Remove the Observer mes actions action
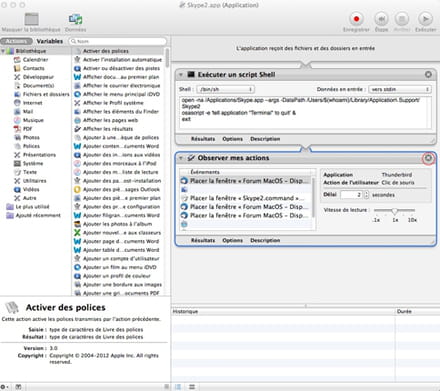This screenshot has width=440, height=391. [x=428, y=158]
